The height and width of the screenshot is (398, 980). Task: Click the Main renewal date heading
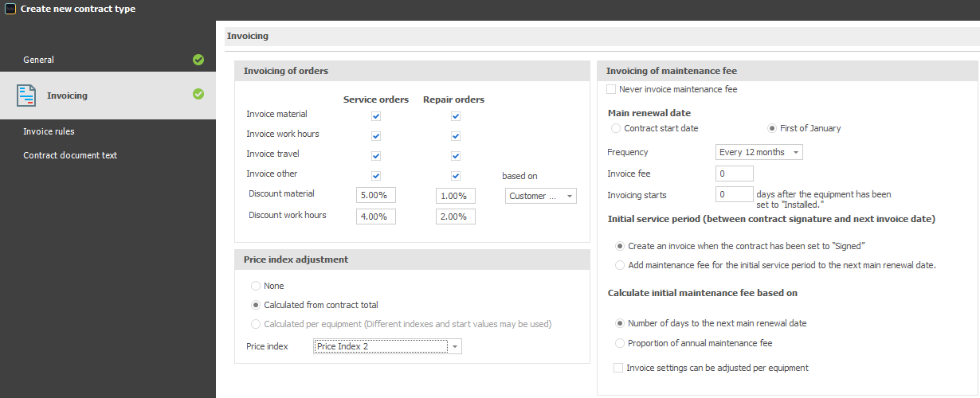coord(649,113)
